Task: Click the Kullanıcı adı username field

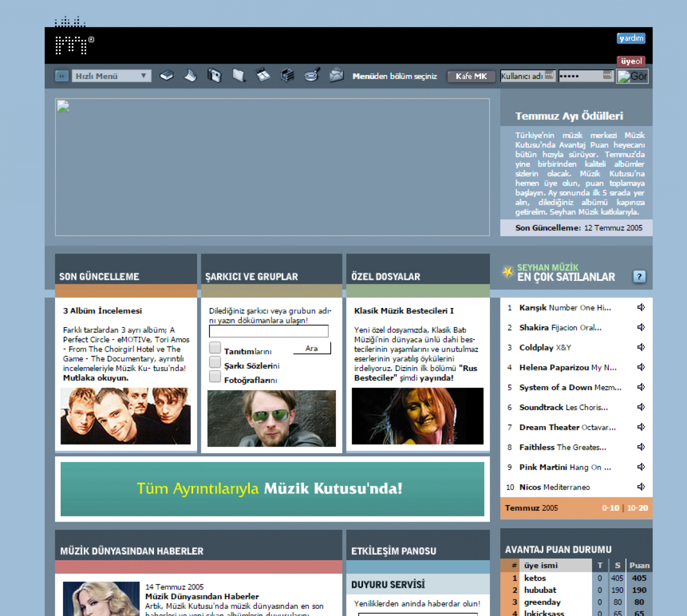Action: click(527, 76)
